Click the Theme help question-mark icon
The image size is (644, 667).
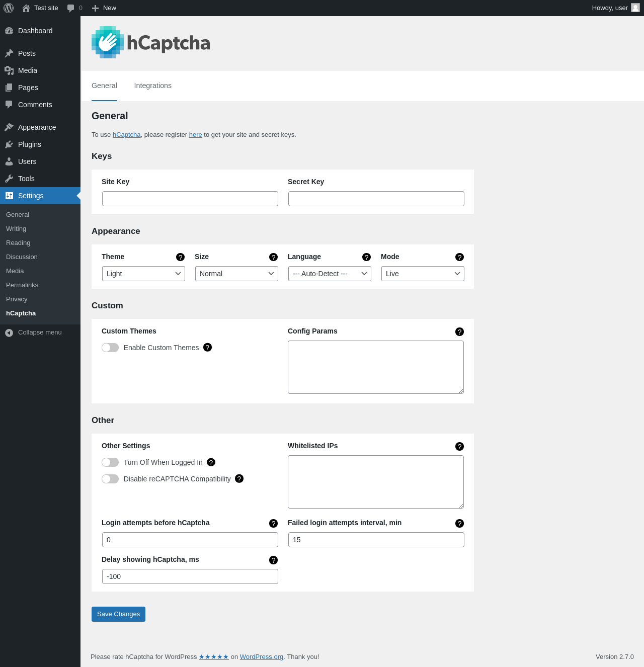coord(180,257)
